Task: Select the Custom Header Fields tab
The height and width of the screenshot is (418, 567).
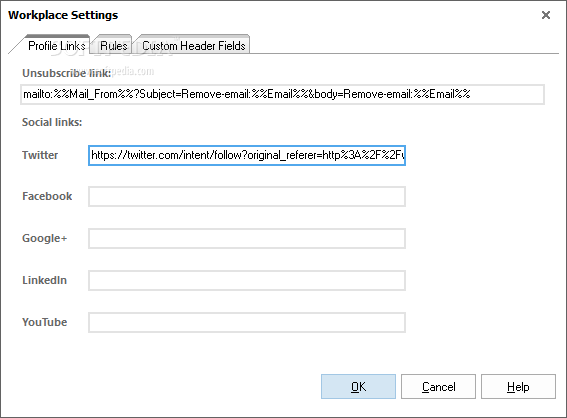Action: pyautogui.click(x=193, y=46)
